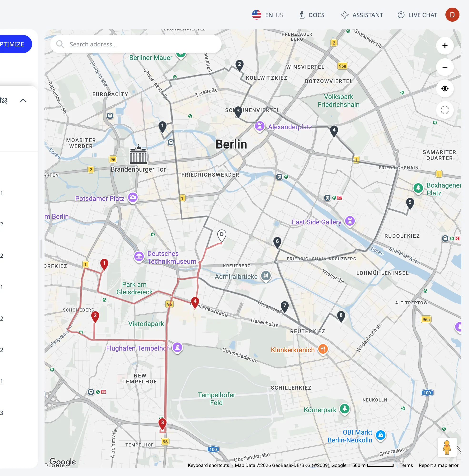Select dark route stop marker 5

(410, 203)
